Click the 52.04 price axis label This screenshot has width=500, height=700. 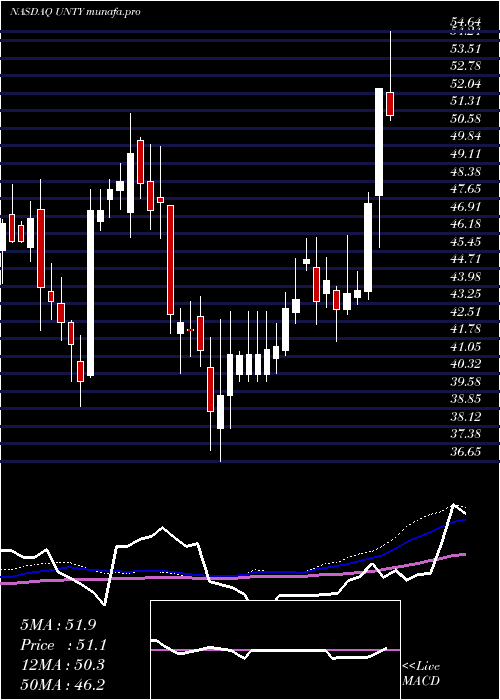(466, 83)
